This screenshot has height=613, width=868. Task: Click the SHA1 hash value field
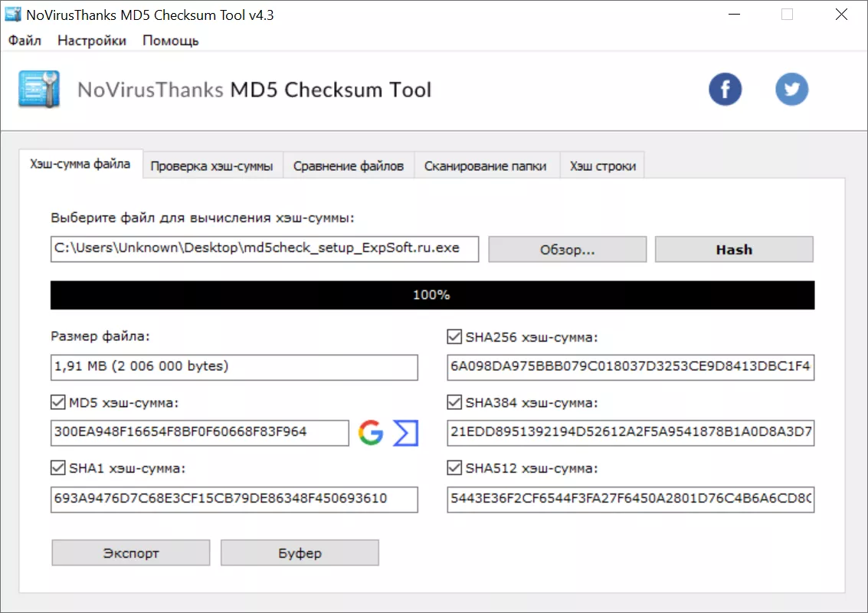234,499
